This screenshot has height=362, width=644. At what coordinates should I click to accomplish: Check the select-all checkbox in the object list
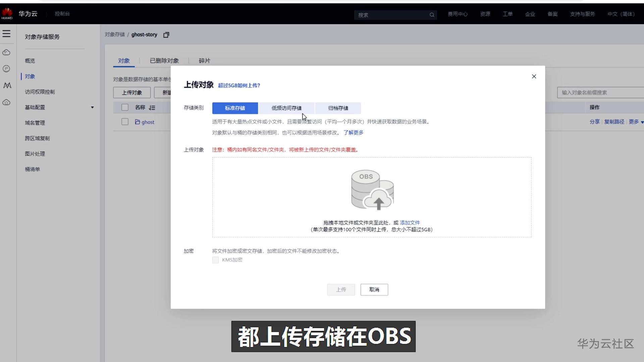coord(125,107)
